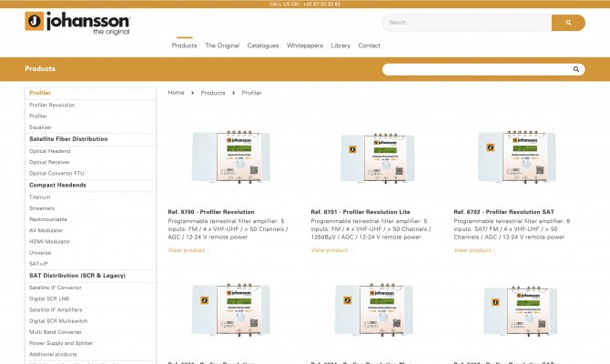Open Equalizer in sidebar
610x364 pixels.
(x=40, y=127)
